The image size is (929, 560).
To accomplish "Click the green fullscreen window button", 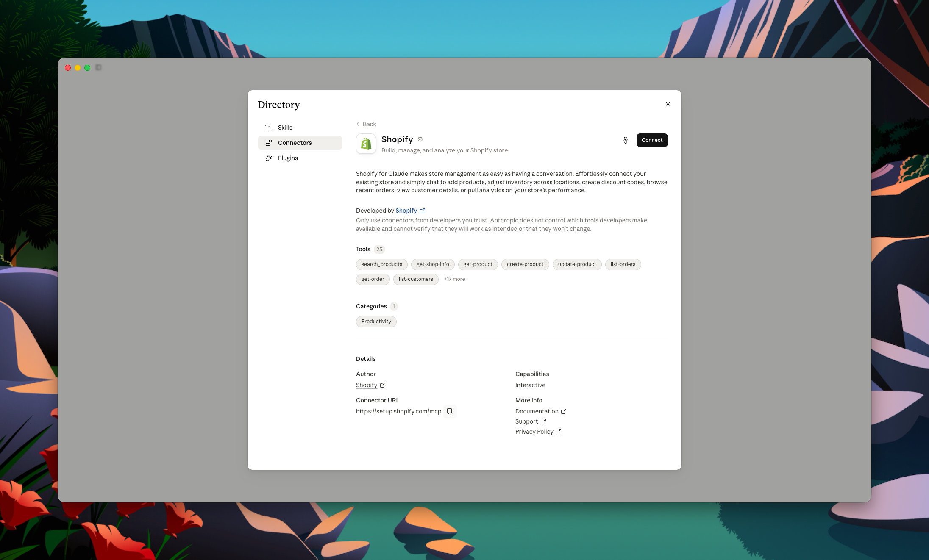I will pos(87,68).
